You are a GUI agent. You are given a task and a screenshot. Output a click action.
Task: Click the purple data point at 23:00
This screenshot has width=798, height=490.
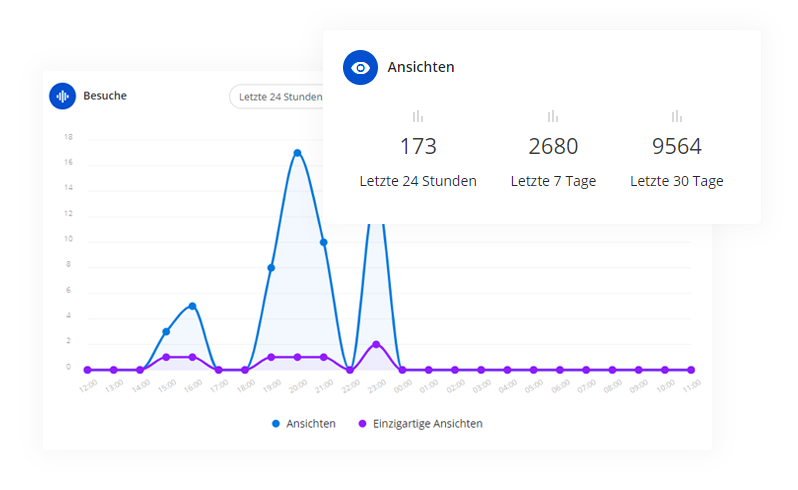(376, 344)
